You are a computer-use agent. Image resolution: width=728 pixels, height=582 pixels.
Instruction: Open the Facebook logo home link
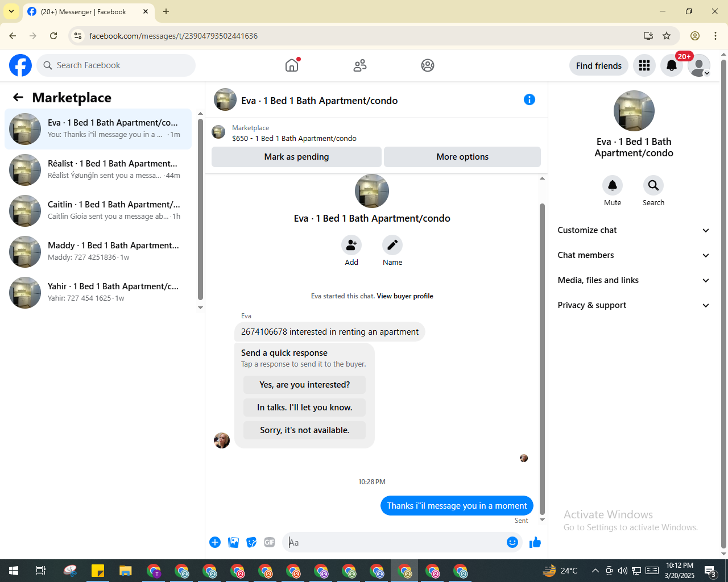click(20, 65)
